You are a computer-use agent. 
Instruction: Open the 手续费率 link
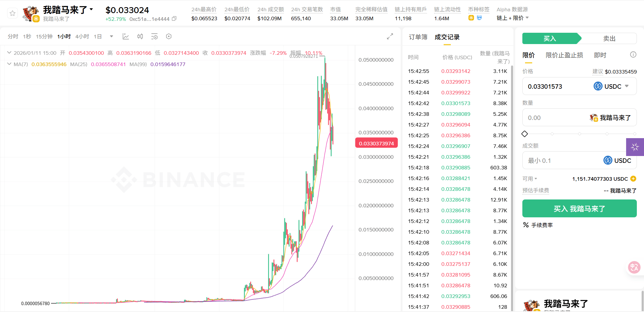pos(542,225)
